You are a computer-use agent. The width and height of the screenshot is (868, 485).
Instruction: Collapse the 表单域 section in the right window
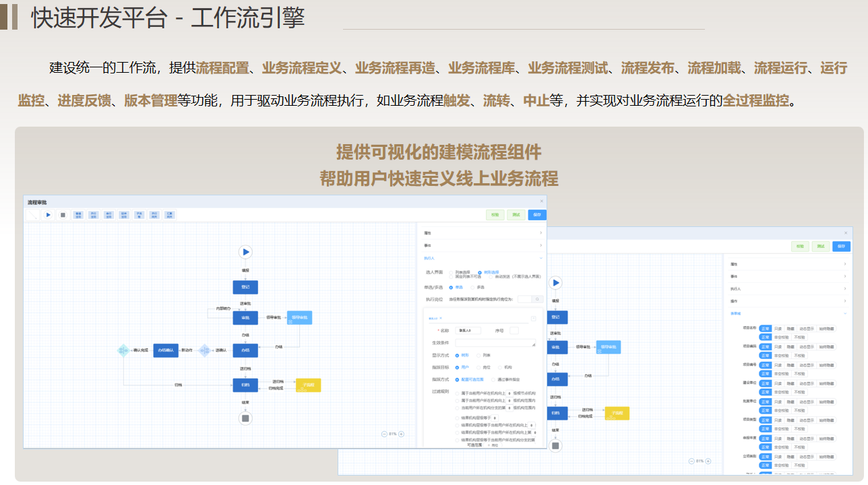(787, 313)
